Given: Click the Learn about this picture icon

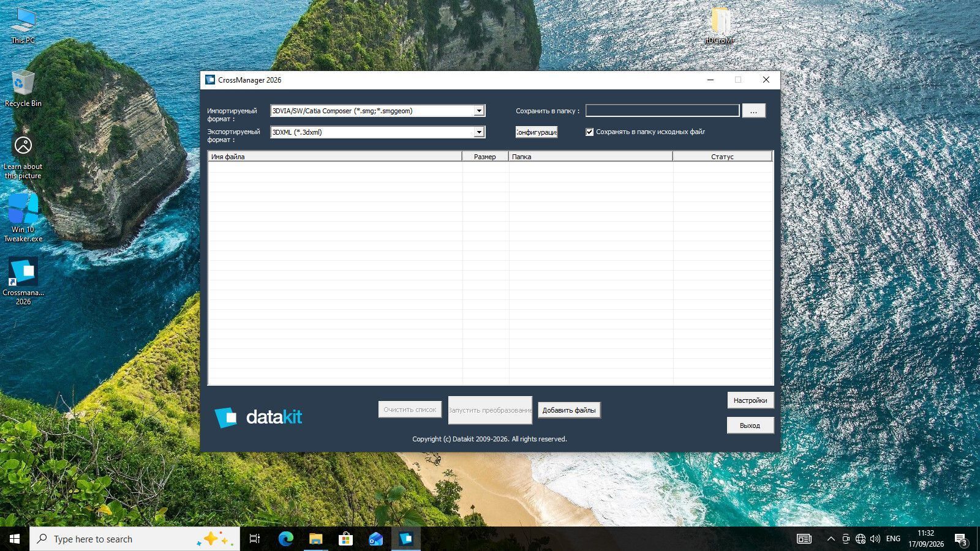Looking at the screenshot, I should click(x=23, y=156).
